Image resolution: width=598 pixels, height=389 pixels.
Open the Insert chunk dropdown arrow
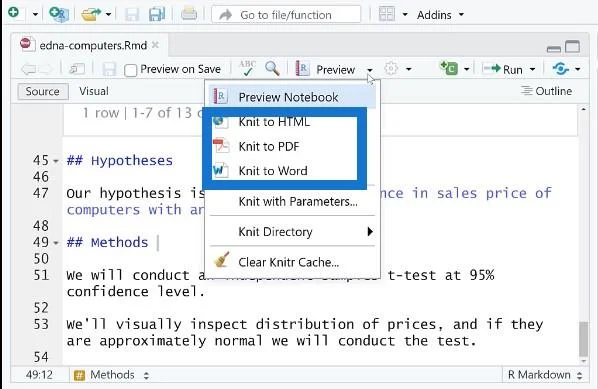click(466, 69)
